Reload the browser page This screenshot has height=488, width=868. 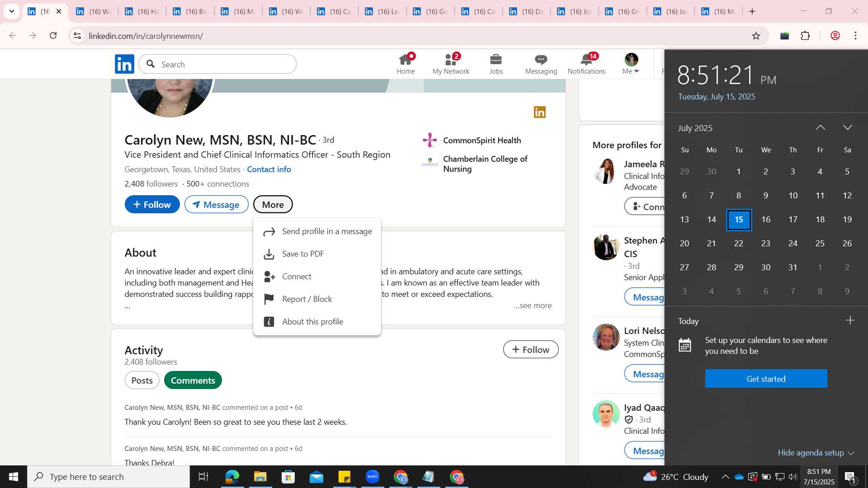[x=53, y=36]
